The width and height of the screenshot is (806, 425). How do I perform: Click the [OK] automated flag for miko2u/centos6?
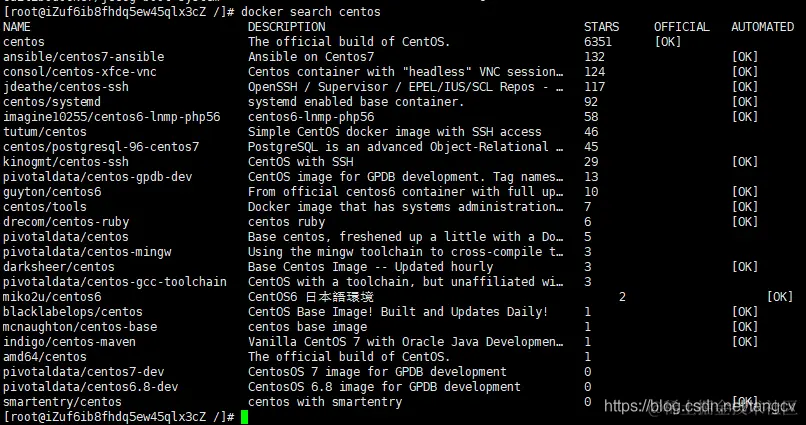[780, 297]
